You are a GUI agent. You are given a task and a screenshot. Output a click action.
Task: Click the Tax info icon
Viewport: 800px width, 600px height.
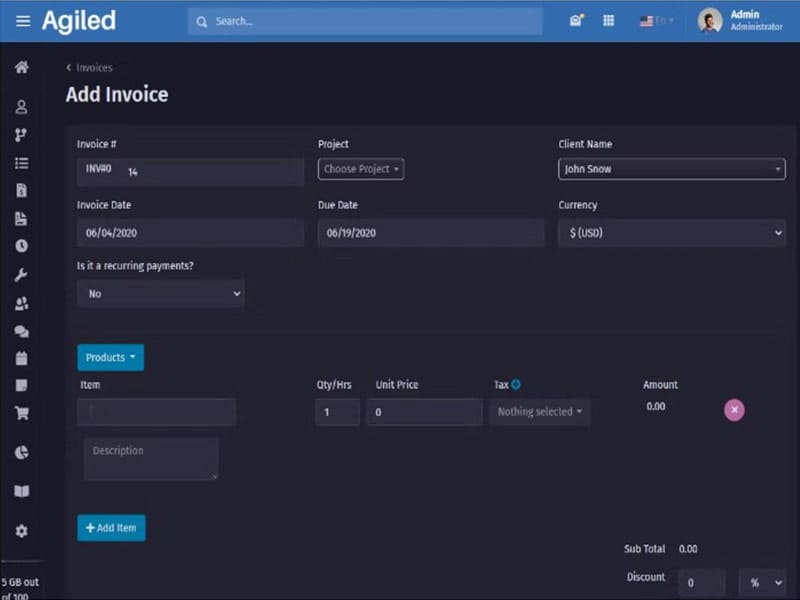coord(516,384)
